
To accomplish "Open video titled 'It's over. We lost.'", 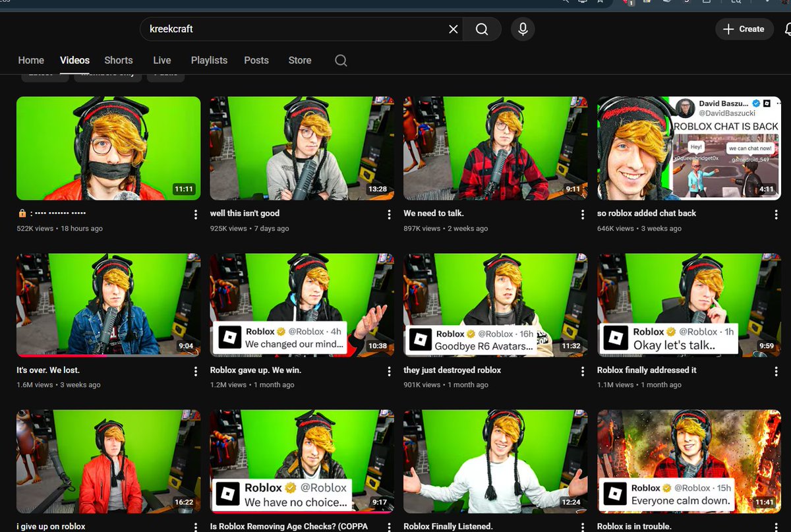I will (47, 370).
